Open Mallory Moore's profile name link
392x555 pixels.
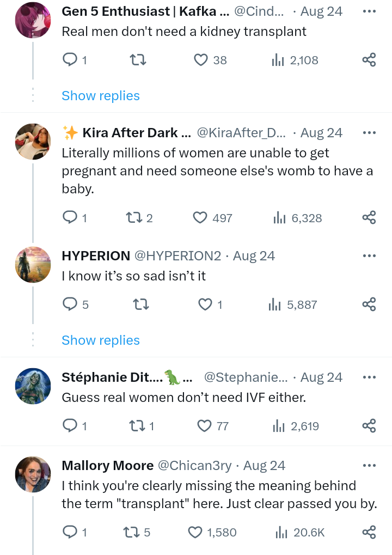point(108,466)
